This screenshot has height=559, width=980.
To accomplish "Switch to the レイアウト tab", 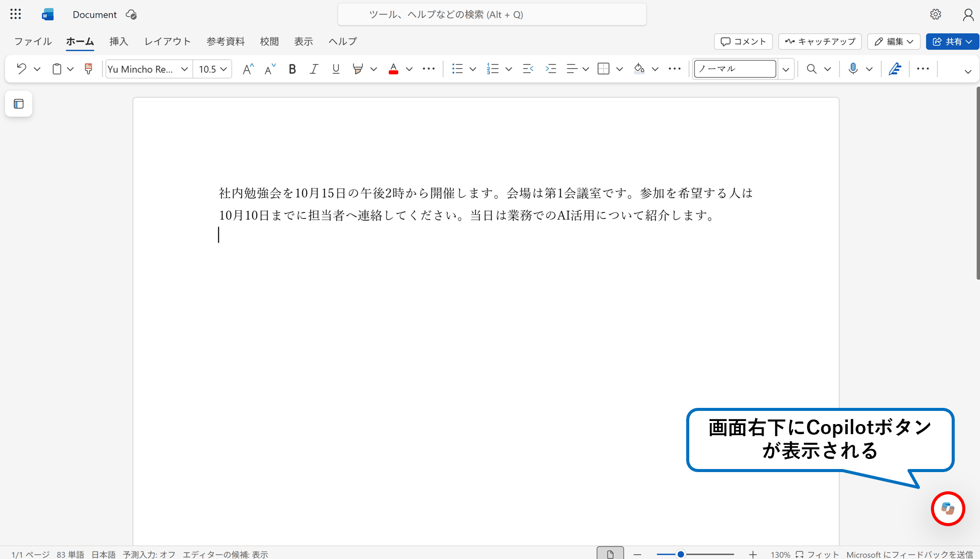I will [x=167, y=41].
